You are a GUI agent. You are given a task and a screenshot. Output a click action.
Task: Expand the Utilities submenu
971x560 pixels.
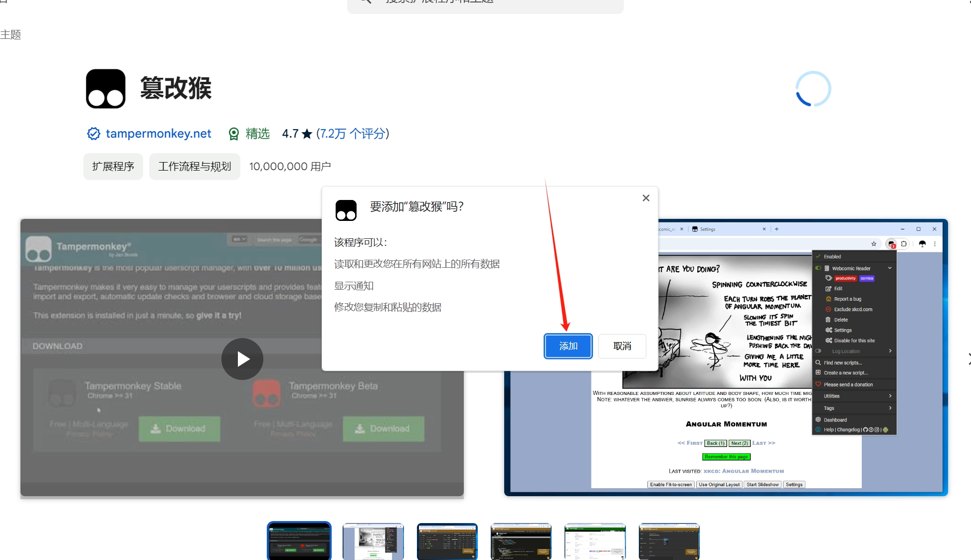click(x=855, y=396)
